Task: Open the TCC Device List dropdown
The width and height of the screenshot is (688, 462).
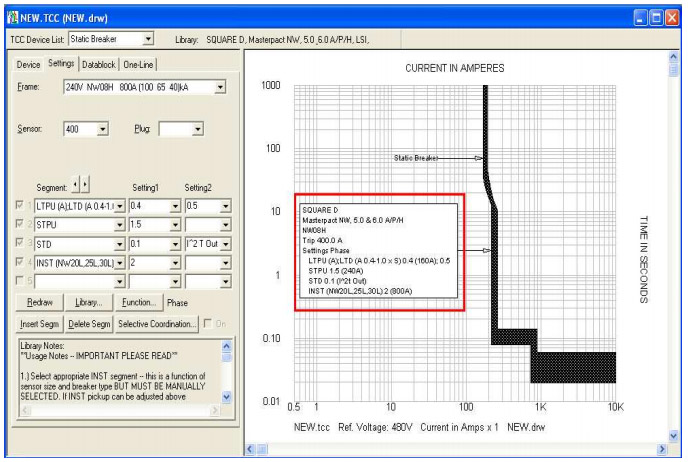Action: 148,39
